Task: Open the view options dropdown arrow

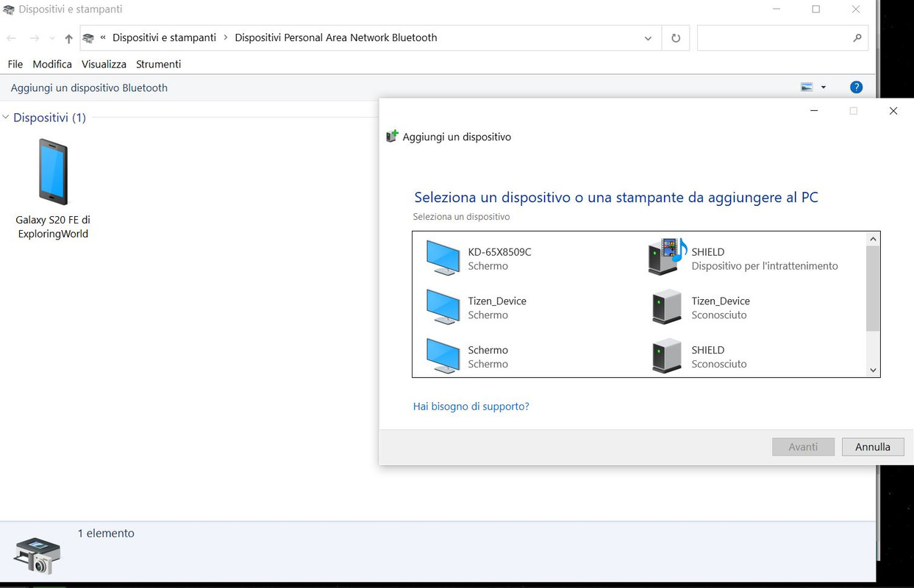Action: 823,87
